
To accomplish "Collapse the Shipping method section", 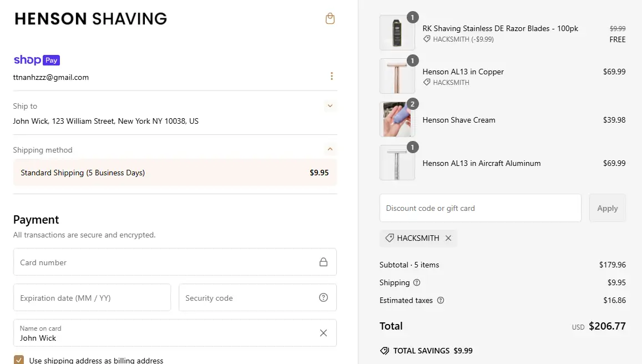I will click(x=330, y=149).
